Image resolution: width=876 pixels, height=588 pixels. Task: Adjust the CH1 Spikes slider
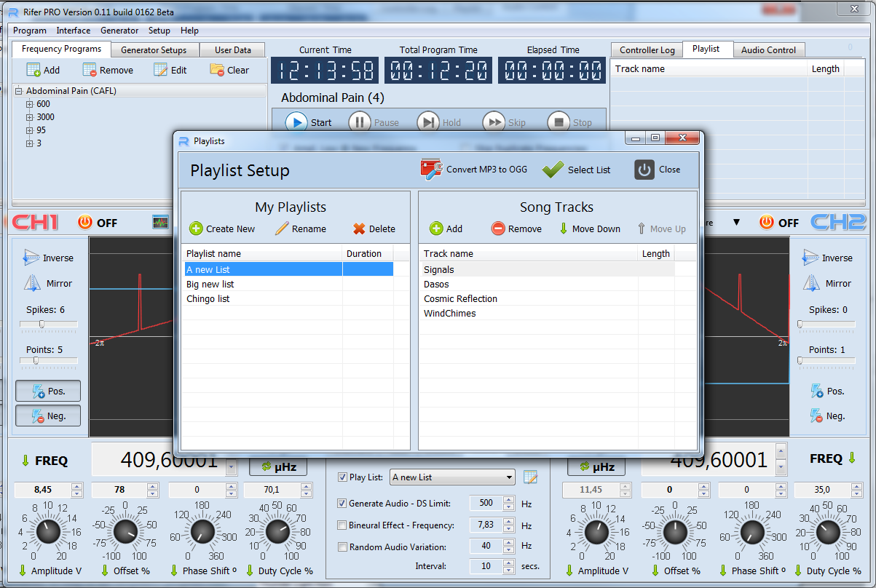(x=42, y=324)
